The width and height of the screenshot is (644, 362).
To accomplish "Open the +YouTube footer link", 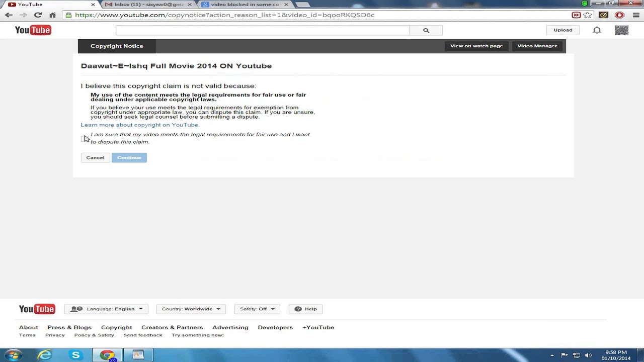I will click(318, 327).
